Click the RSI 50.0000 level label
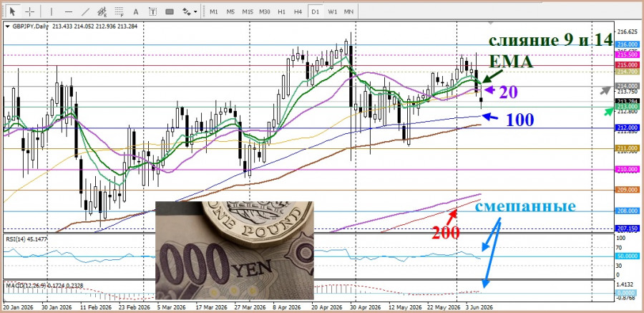644x313 pixels. coord(627,256)
